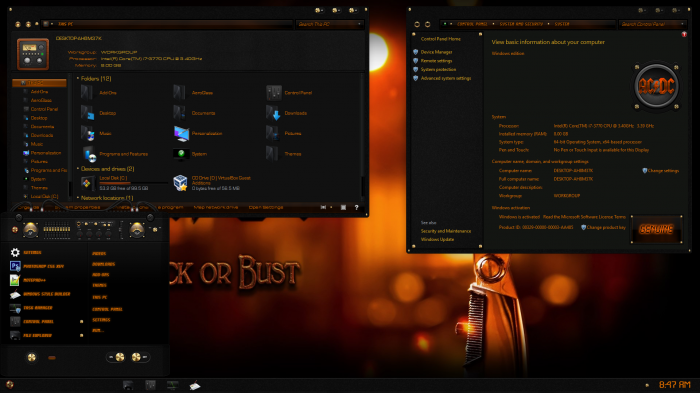This screenshot has width=700, height=393.
Task: Open the Pictures folder icon
Action: coord(272,133)
